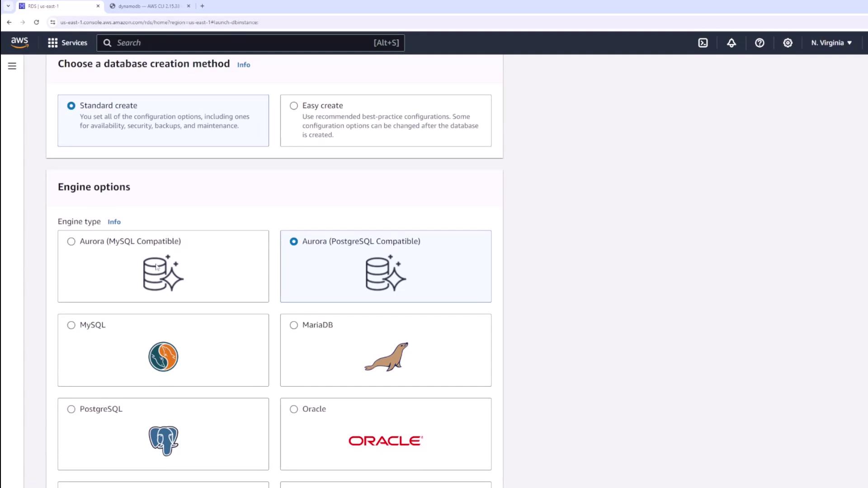Click the AWS logo home icon
Viewport: 868px width, 488px height.
(x=19, y=42)
